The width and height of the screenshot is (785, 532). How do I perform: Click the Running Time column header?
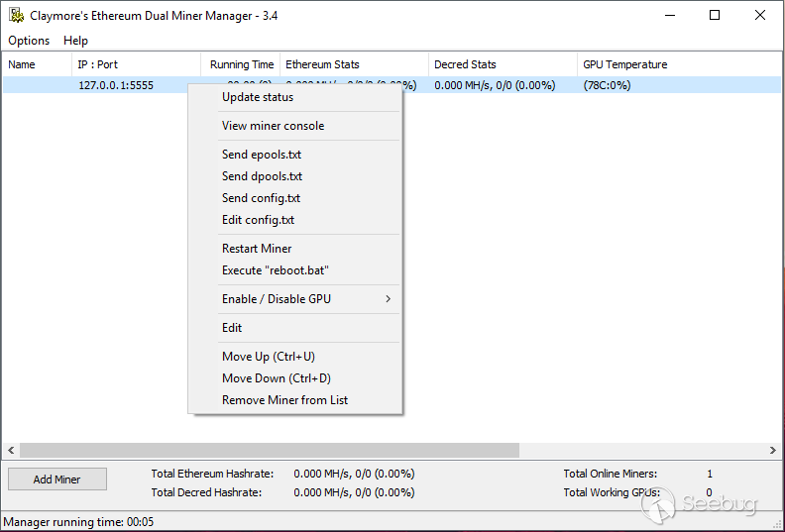pos(241,64)
